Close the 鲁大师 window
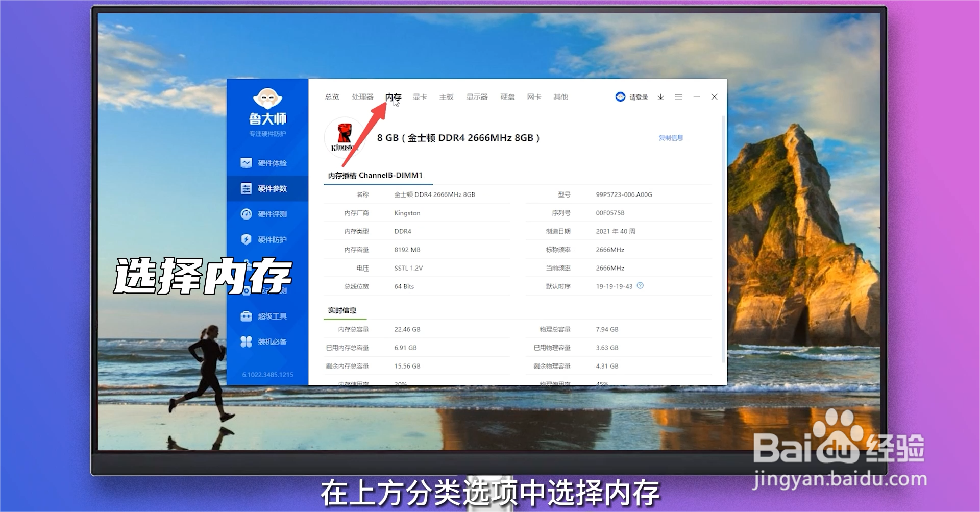The image size is (980, 512). pyautogui.click(x=714, y=96)
